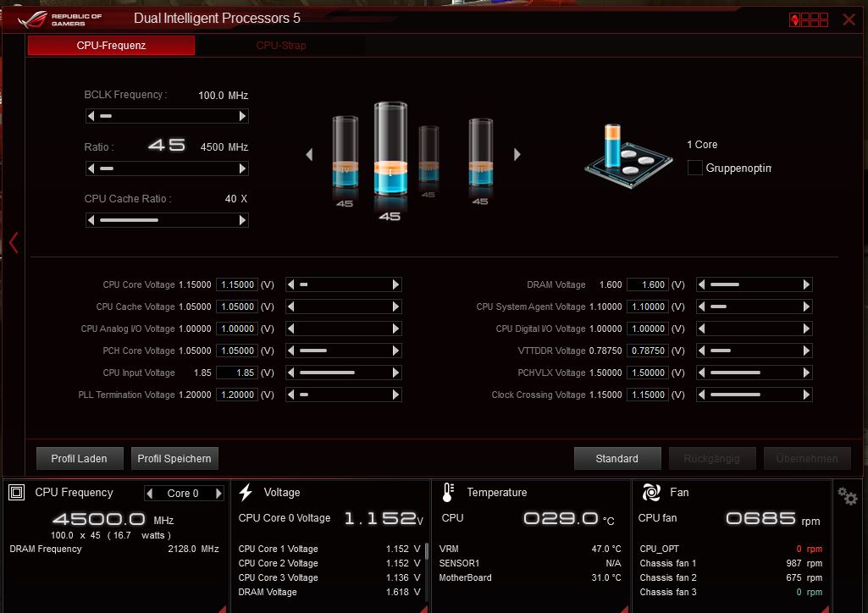This screenshot has width=868, height=613.
Task: Decrease CPU Ratio with left arrow
Action: pyautogui.click(x=91, y=168)
